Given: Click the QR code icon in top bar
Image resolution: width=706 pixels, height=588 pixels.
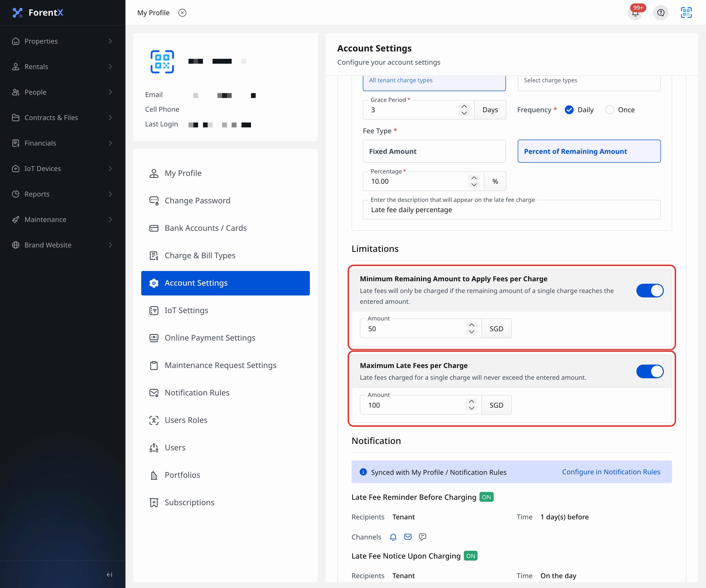Looking at the screenshot, I should pos(686,13).
